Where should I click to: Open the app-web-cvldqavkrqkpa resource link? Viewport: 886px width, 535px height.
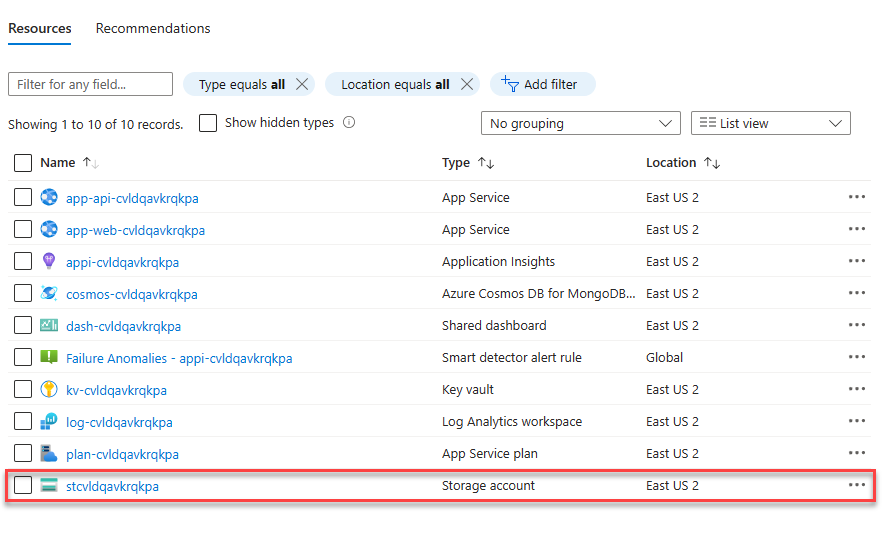click(x=136, y=230)
